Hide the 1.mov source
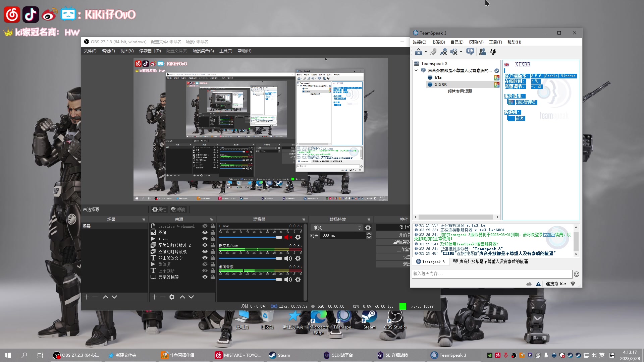Image resolution: width=644 pixels, height=362 pixels. pyautogui.click(x=205, y=239)
